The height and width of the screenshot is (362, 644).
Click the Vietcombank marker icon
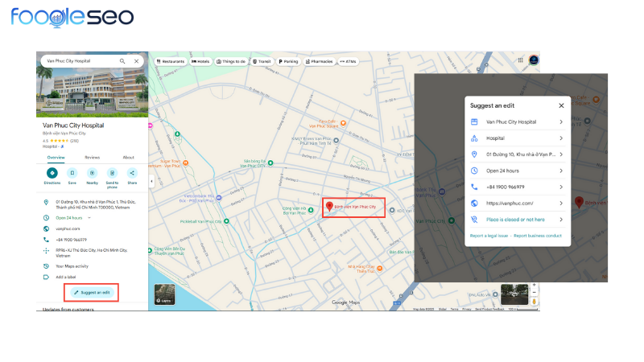(219, 198)
